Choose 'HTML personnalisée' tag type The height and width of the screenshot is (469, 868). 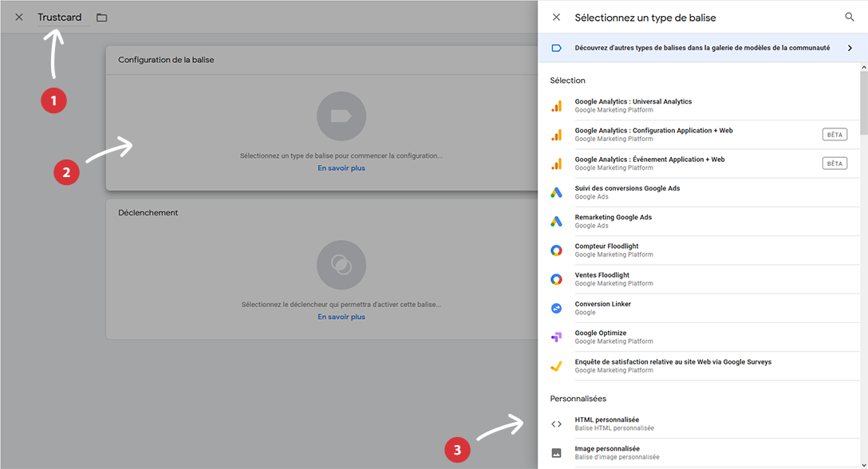coord(699,424)
